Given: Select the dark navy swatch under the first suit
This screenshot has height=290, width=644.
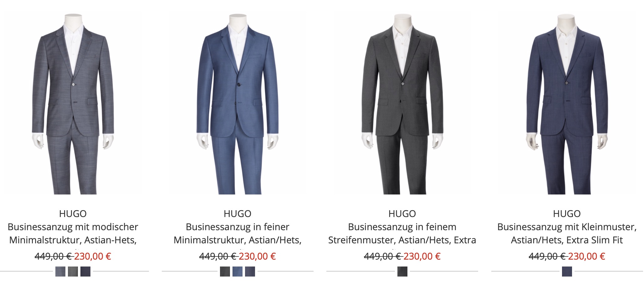Looking at the screenshot, I should click(x=85, y=272).
